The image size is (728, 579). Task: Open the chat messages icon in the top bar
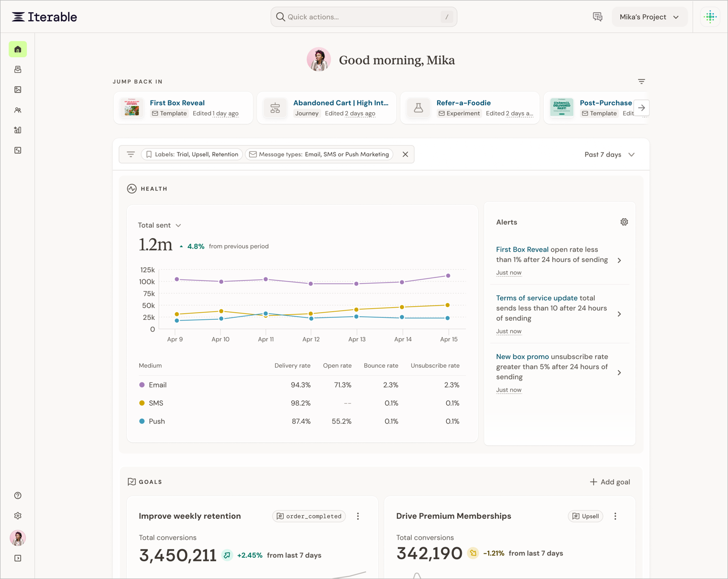click(598, 17)
